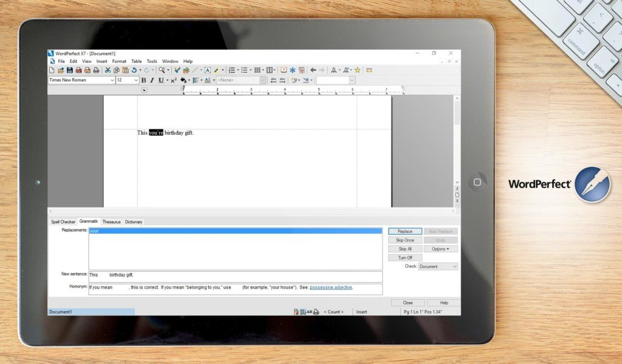Expand the Options dropdown button in Grammatik
Viewport: 622px width, 364px height.
click(440, 249)
